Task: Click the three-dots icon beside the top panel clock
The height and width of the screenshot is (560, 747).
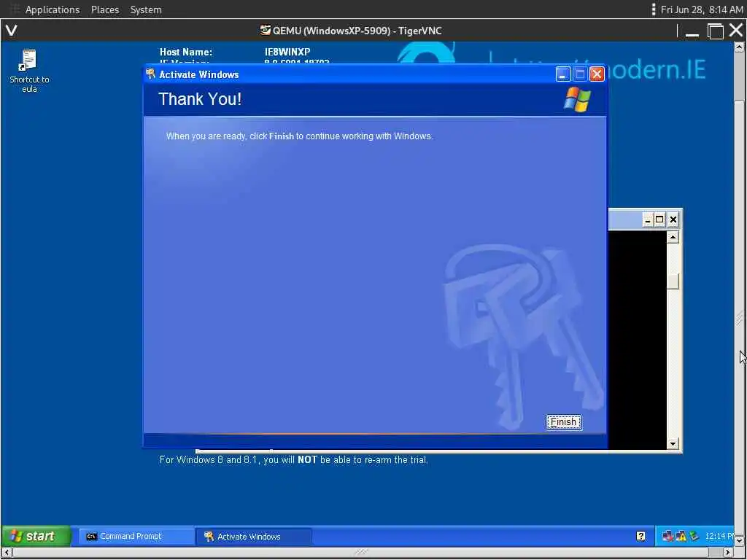Action: pos(653,9)
